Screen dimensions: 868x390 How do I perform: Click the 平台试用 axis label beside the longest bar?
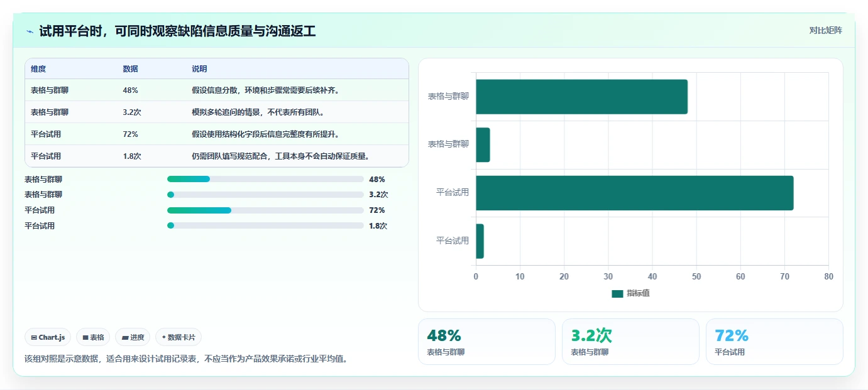pyautogui.click(x=453, y=193)
